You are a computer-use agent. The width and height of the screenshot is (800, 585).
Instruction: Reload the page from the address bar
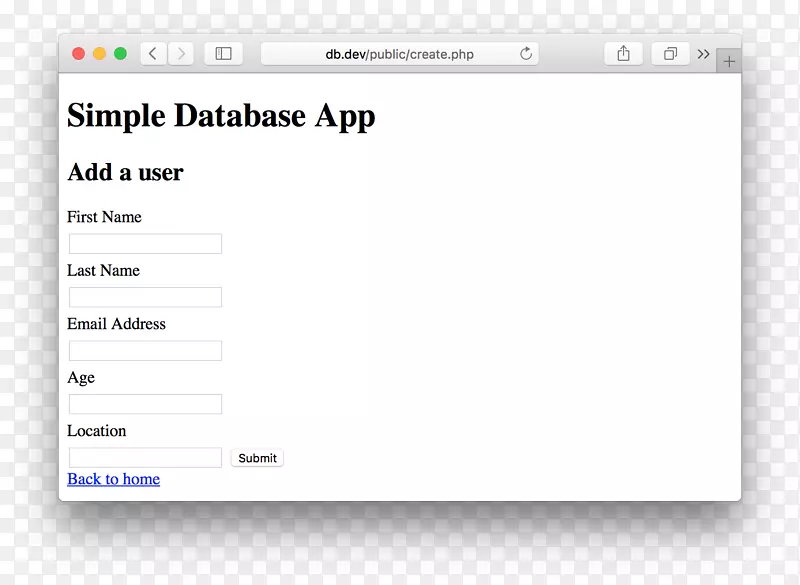point(526,54)
